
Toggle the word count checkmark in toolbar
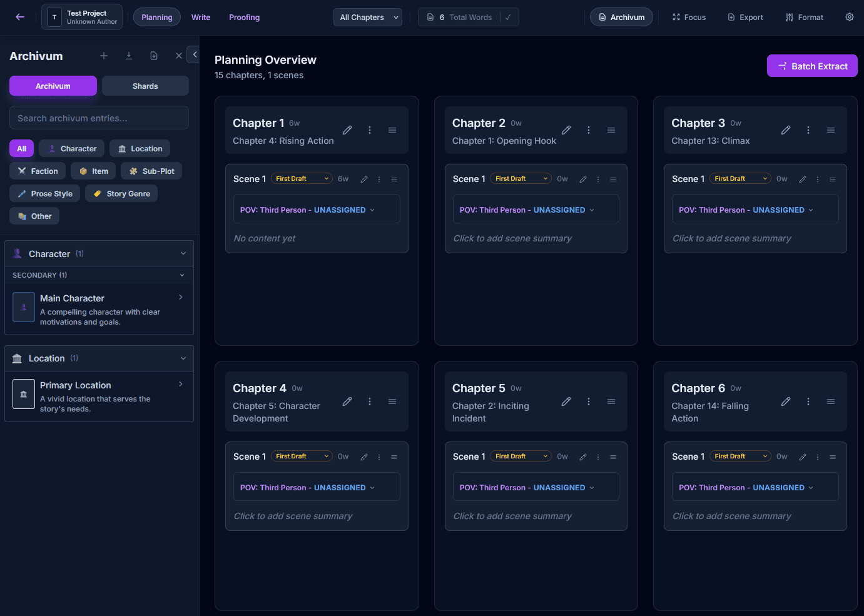tap(508, 17)
